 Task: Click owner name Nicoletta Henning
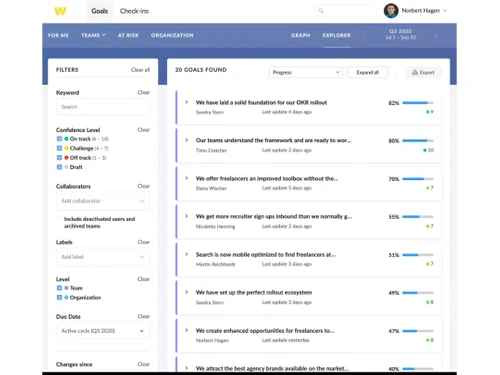click(x=215, y=226)
